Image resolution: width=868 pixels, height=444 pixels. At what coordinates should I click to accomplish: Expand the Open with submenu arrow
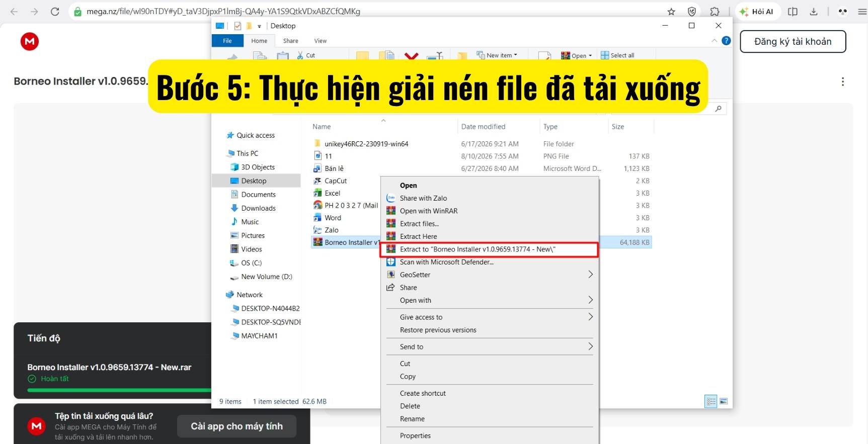pyautogui.click(x=591, y=300)
